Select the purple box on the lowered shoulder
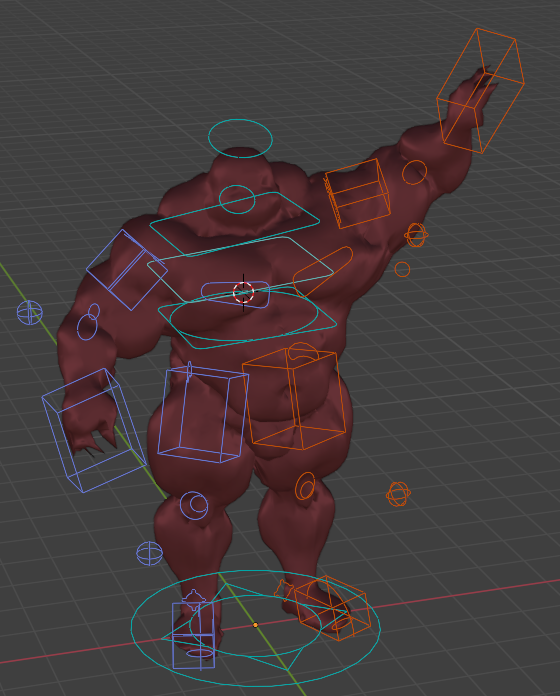The image size is (560, 696). (x=127, y=269)
